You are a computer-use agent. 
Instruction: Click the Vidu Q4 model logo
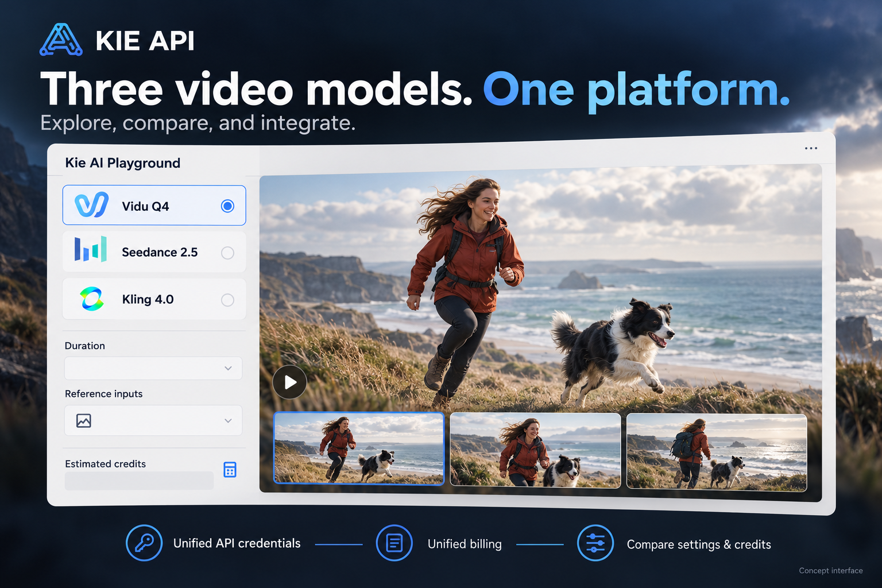coord(92,204)
